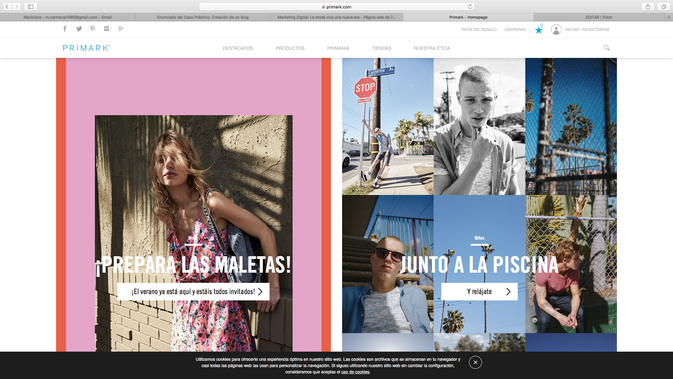Image resolution: width=673 pixels, height=379 pixels.
Task: Click the PRIMARK logo
Action: [86, 48]
